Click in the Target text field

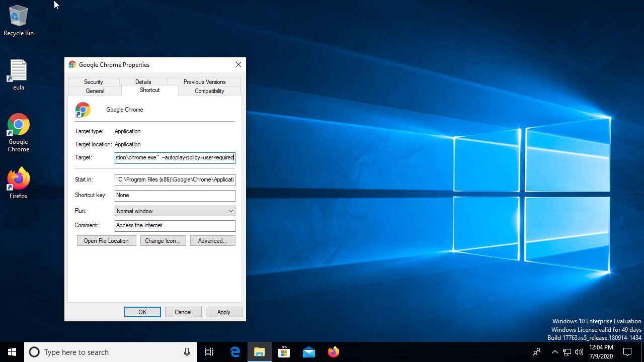point(175,157)
